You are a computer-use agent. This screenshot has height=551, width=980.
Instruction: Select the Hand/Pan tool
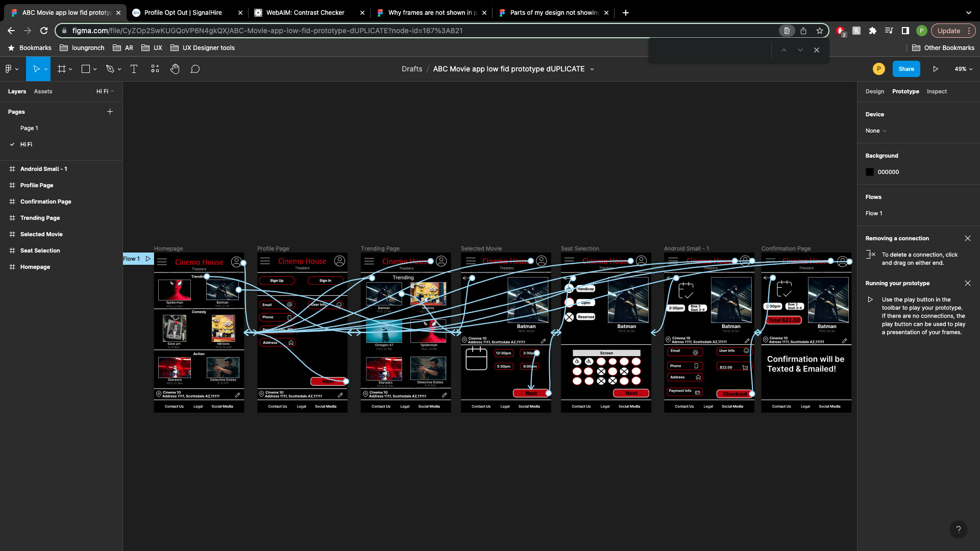point(175,69)
